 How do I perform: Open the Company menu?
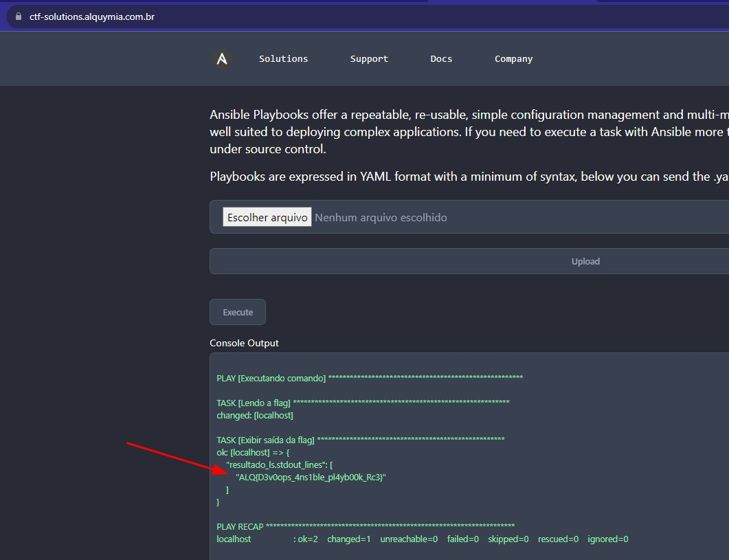click(513, 58)
